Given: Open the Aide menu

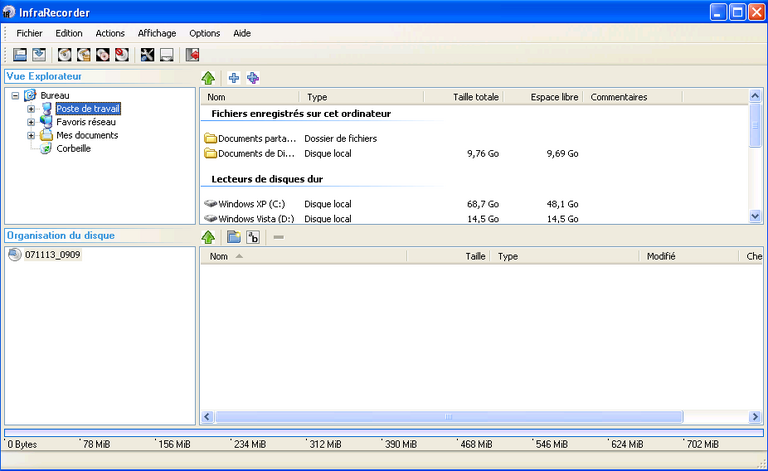Looking at the screenshot, I should click(x=242, y=33).
